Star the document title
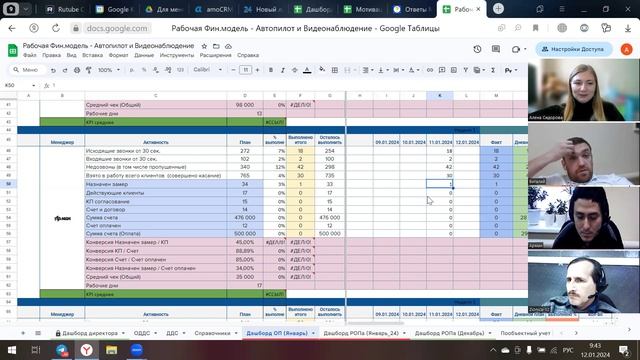The image size is (640, 360). tap(204, 46)
